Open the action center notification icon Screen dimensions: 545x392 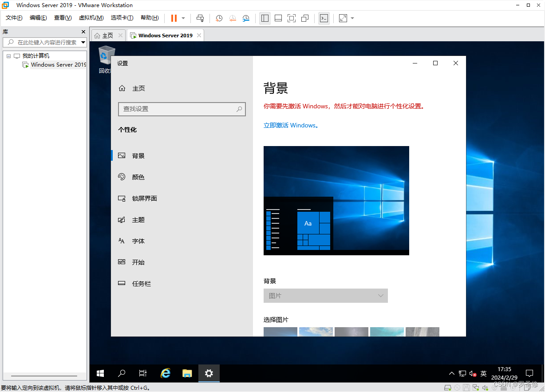click(x=529, y=373)
